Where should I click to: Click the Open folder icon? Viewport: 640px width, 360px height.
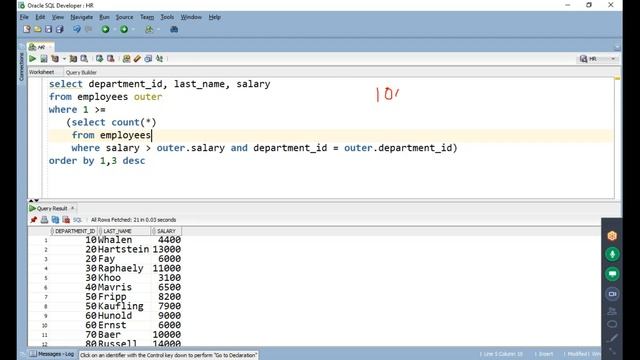tap(38, 29)
